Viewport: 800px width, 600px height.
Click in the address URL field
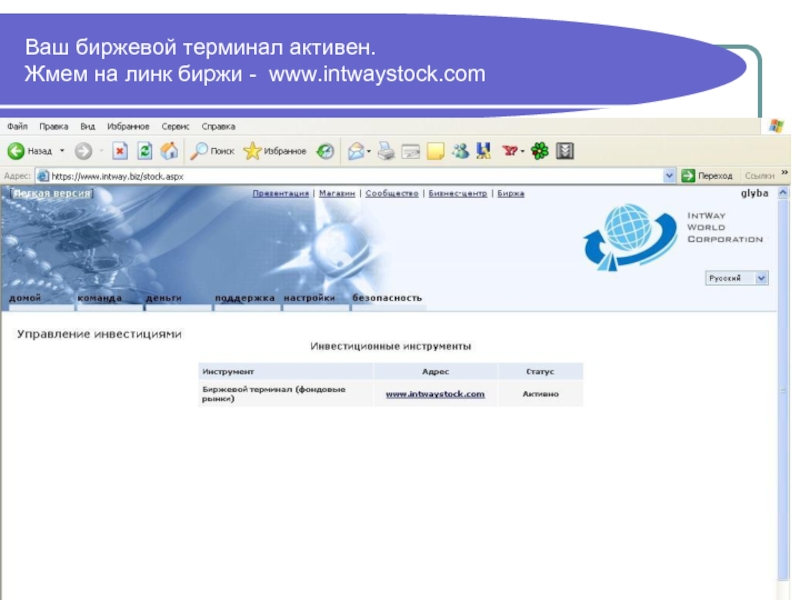[357, 176]
